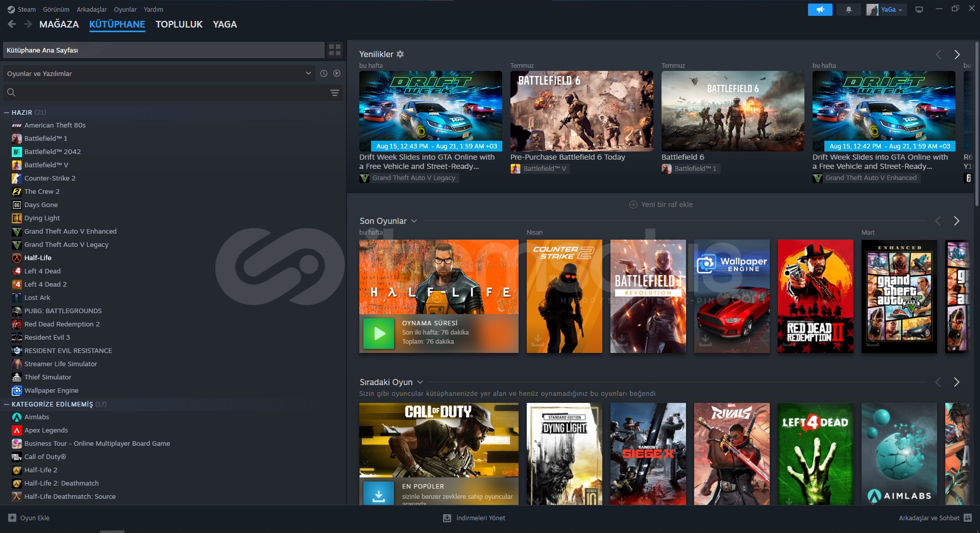Download Call of Duty with blue button

379,494
